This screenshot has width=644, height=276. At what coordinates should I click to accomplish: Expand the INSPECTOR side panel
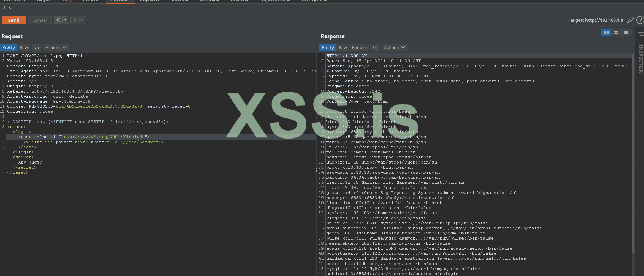click(x=640, y=59)
